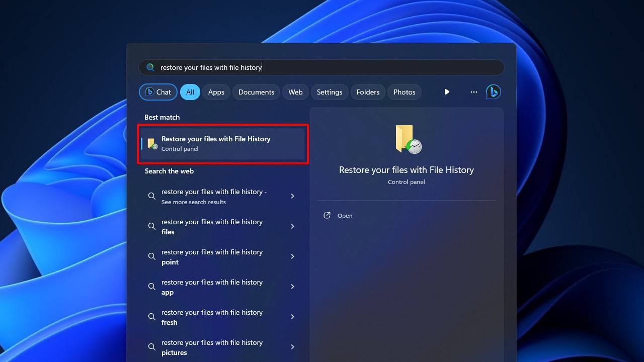Click Open in the preview pane
Screen dimensions: 644x362
(345, 216)
